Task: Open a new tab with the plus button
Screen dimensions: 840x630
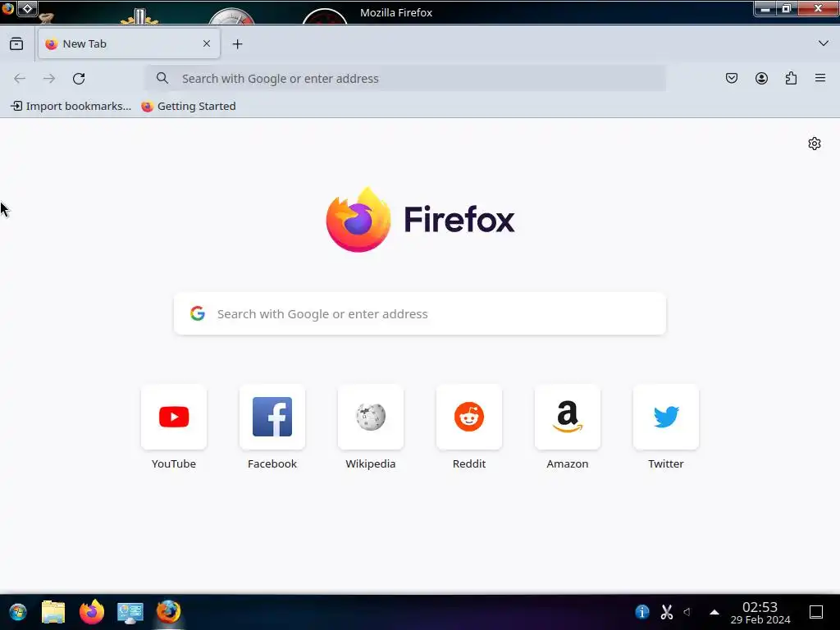Action: (x=237, y=44)
